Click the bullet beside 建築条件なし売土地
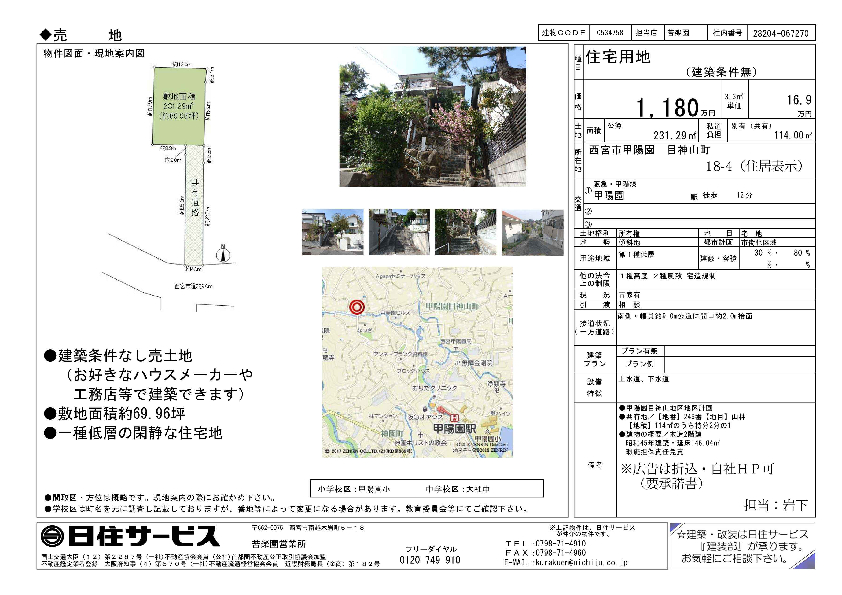Viewport: 842px width, 595px height. pos(51,357)
